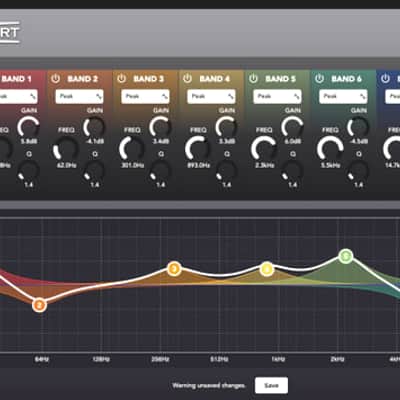This screenshot has width=400, height=400.
Task: Click Band 4 gain knob 3.3dB
Action: (x=226, y=127)
